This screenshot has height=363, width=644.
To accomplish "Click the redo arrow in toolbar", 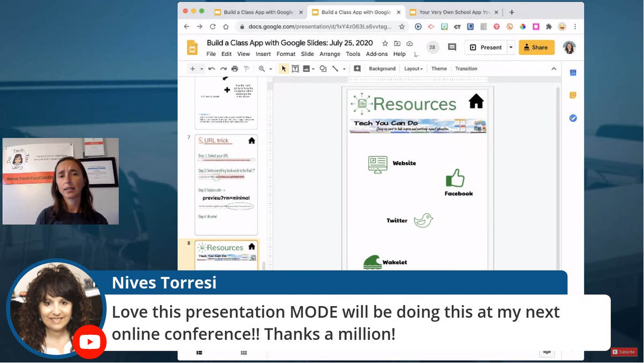I will (x=223, y=69).
